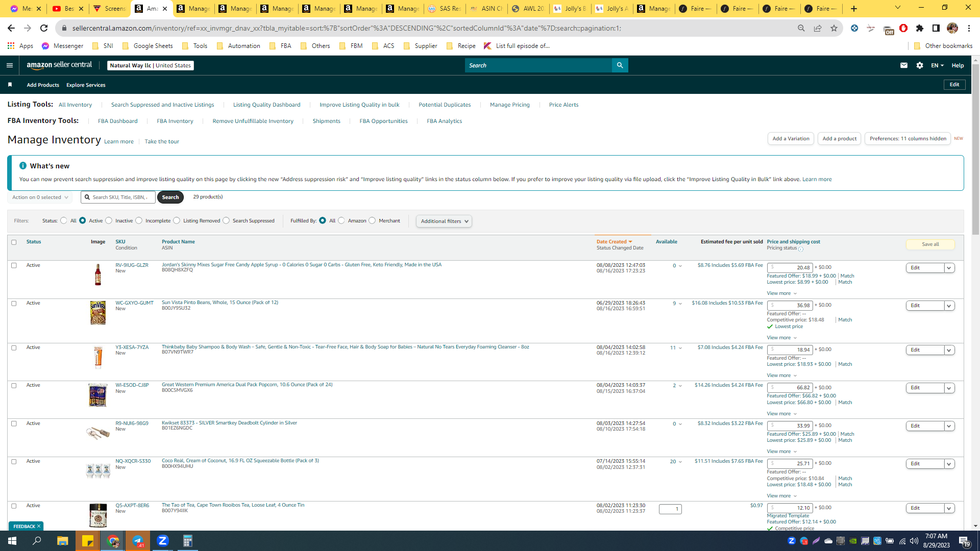Open Zoom from the taskbar
Screen dimensions: 980x551
point(163,541)
